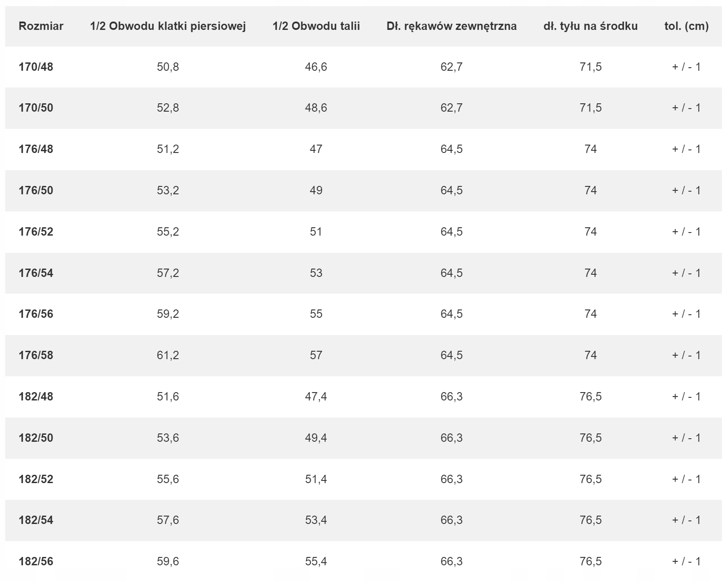Select sleeve length 64,5 in 176/54 row

pyautogui.click(x=452, y=273)
